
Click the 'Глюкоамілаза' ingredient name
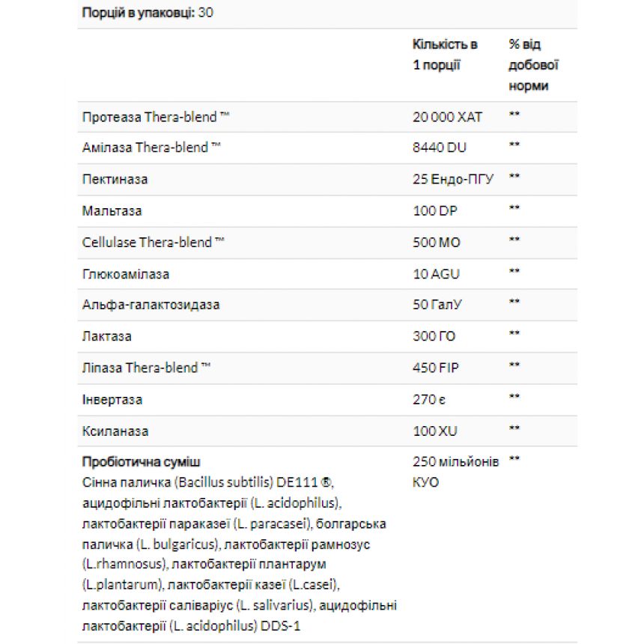126,274
